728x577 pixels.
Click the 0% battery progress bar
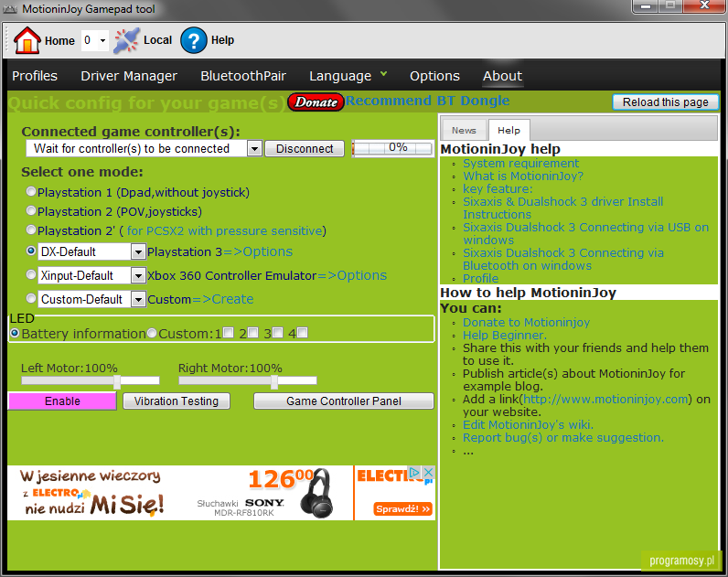pos(392,148)
